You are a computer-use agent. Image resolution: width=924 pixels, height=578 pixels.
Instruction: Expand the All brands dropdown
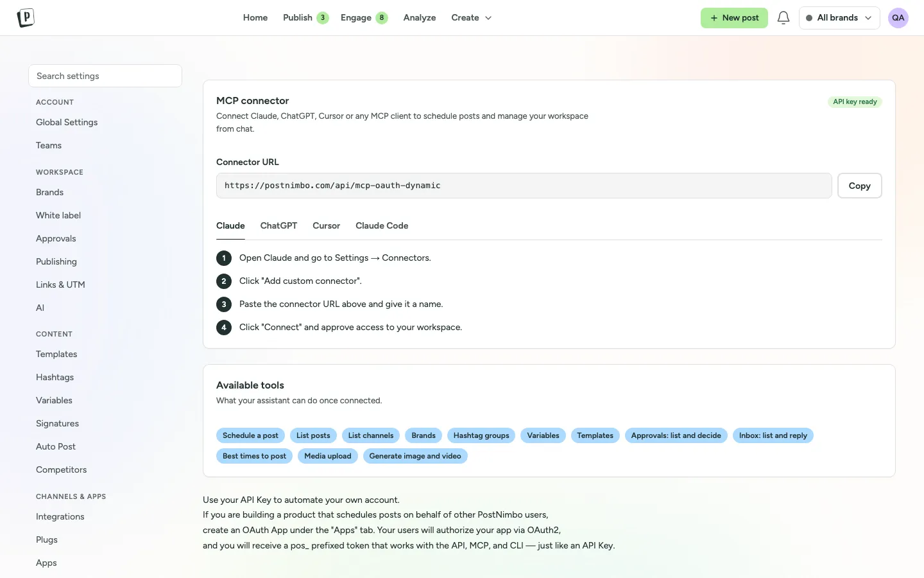pyautogui.click(x=839, y=18)
